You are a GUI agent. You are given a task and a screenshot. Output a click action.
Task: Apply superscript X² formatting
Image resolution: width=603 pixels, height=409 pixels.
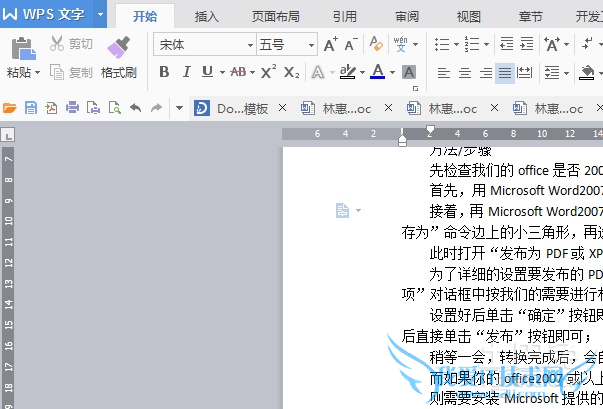268,71
